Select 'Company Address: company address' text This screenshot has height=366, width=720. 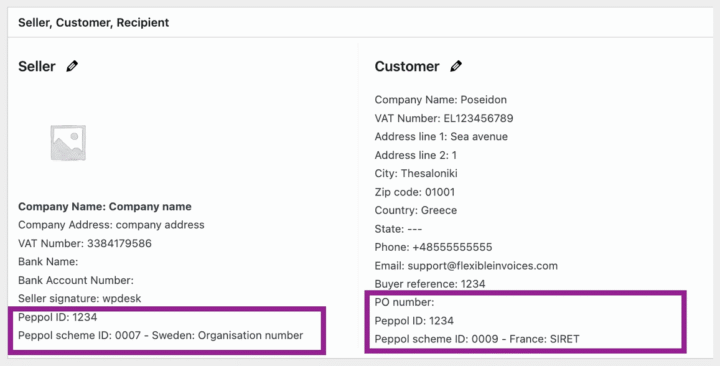click(111, 225)
